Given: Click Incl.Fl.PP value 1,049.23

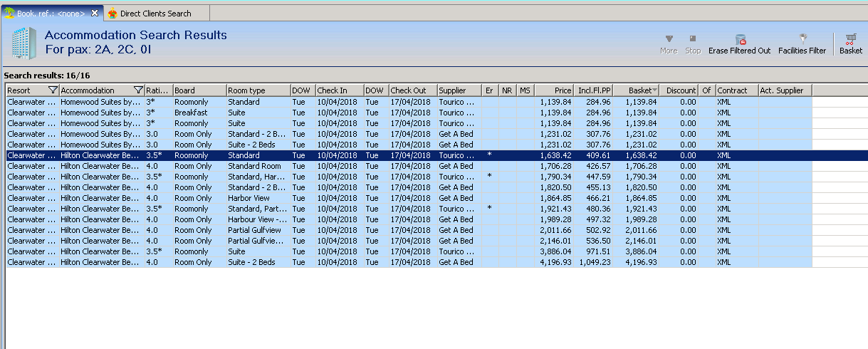Looking at the screenshot, I should pyautogui.click(x=595, y=262).
